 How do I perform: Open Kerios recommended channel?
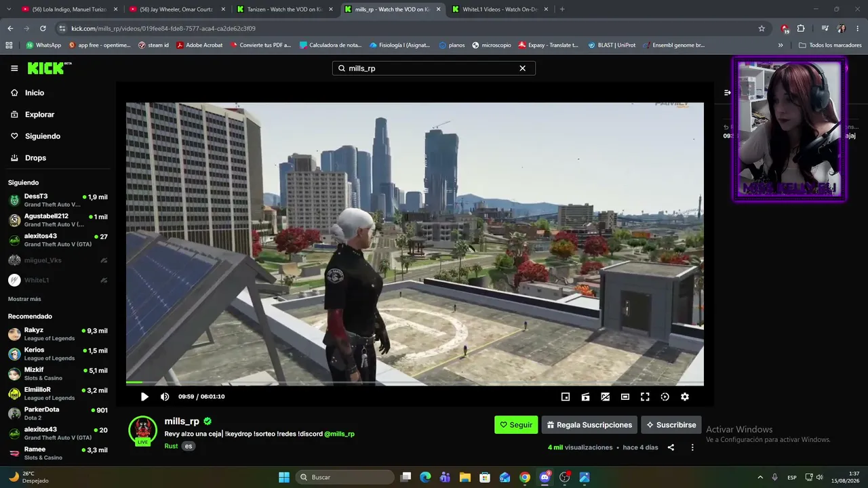pos(58,354)
